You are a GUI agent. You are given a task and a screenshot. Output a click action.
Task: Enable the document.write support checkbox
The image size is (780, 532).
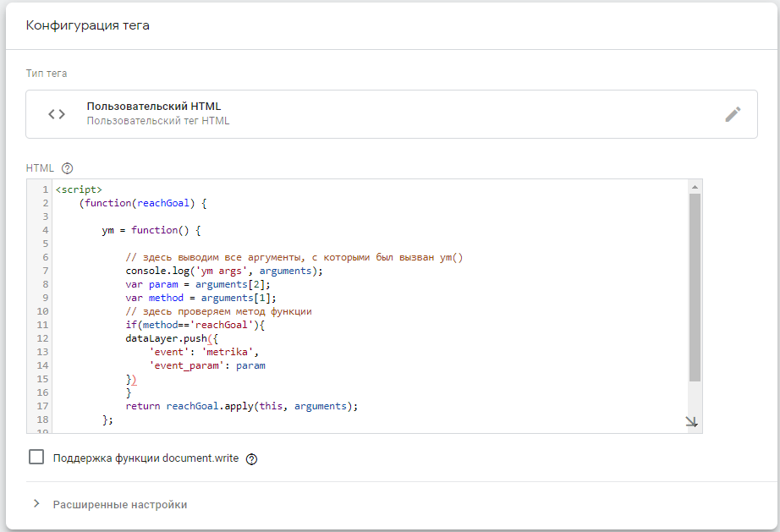point(36,458)
